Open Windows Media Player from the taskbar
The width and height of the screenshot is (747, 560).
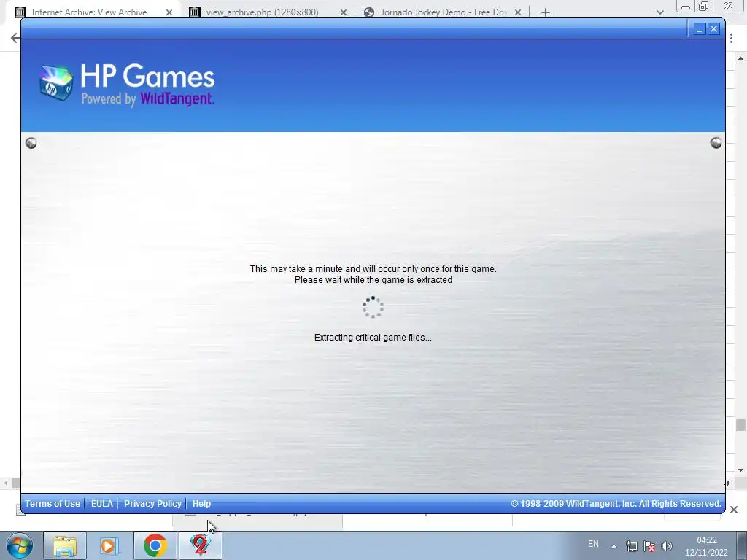click(x=109, y=545)
